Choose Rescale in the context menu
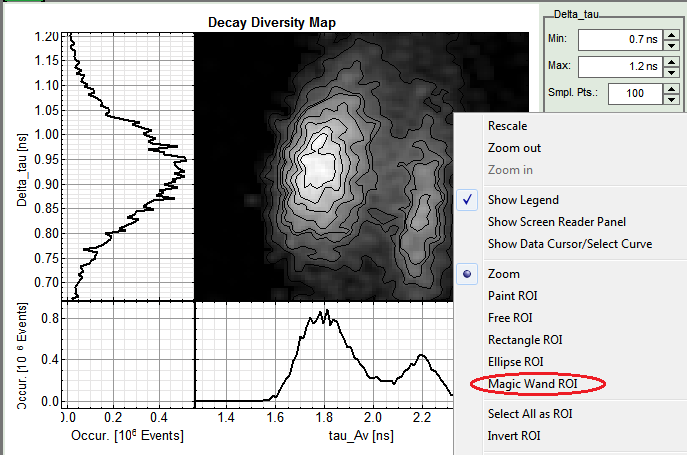Image resolution: width=687 pixels, height=455 pixels. [x=509, y=126]
